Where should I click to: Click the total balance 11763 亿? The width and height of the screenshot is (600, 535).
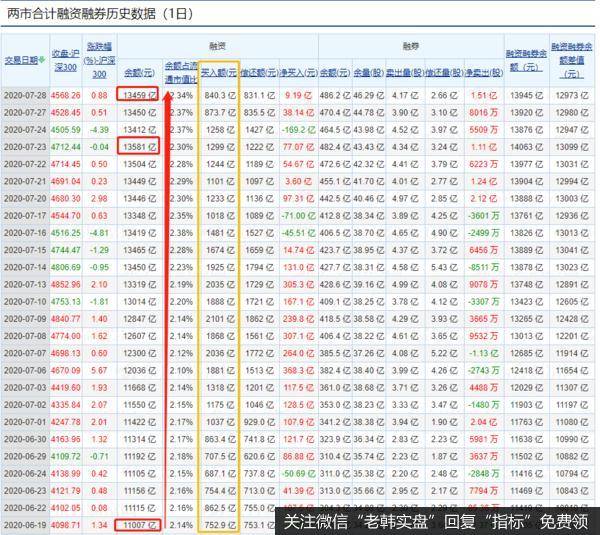tap(527, 422)
